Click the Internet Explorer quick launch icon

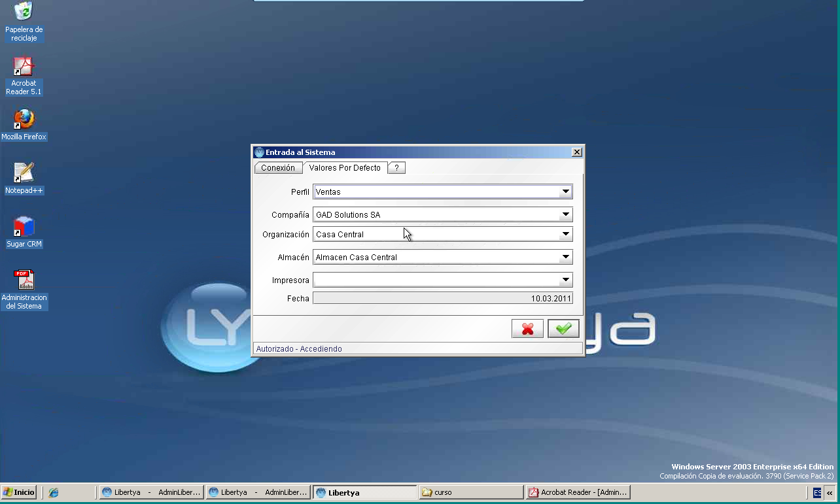point(54,492)
